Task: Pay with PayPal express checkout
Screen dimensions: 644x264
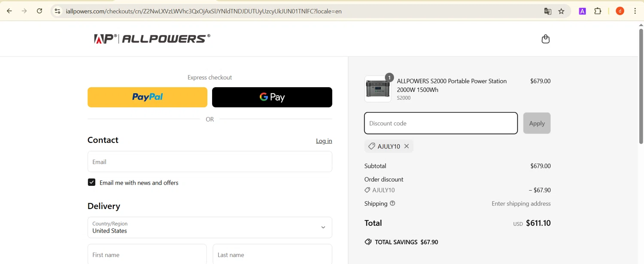Action: click(x=147, y=97)
